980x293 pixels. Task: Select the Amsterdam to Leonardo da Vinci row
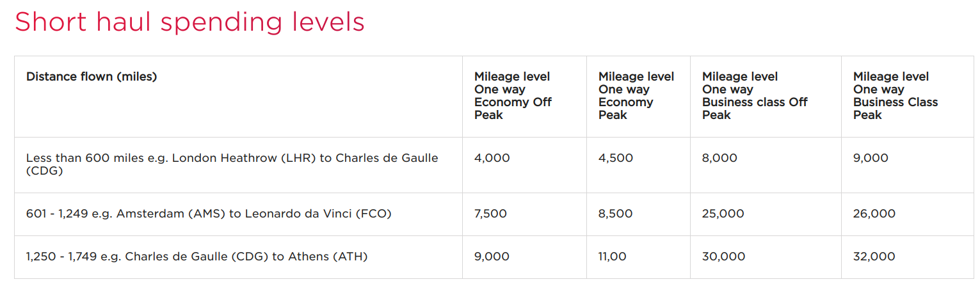[x=209, y=214]
